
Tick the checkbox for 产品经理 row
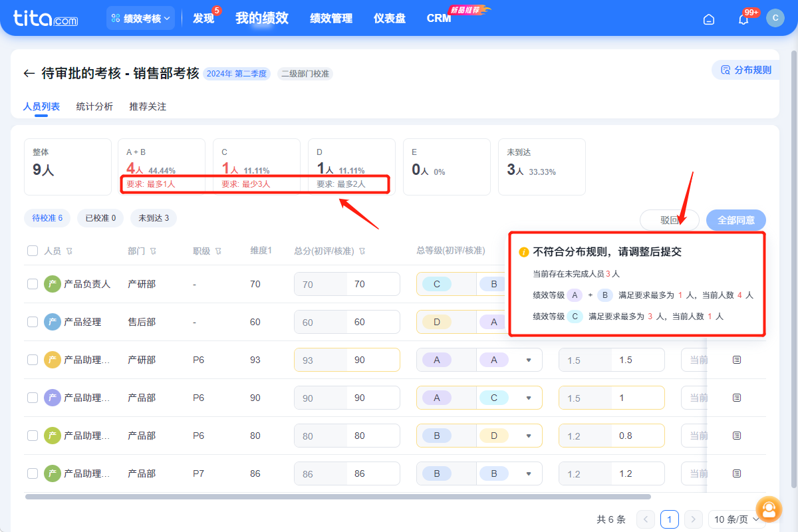pyautogui.click(x=33, y=322)
